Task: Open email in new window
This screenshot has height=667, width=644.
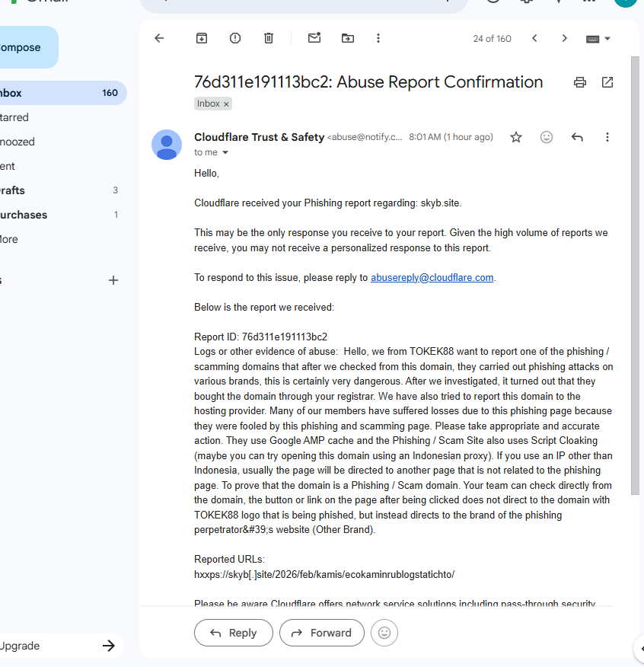Action: (x=607, y=82)
